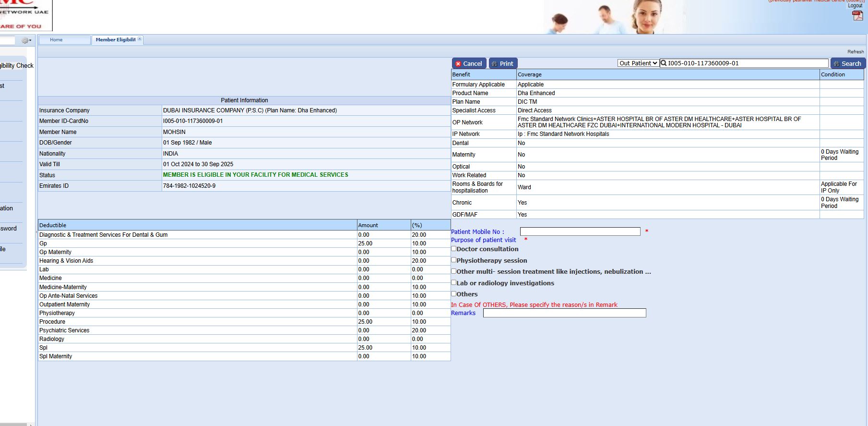Switch to the Home tab

coord(56,40)
